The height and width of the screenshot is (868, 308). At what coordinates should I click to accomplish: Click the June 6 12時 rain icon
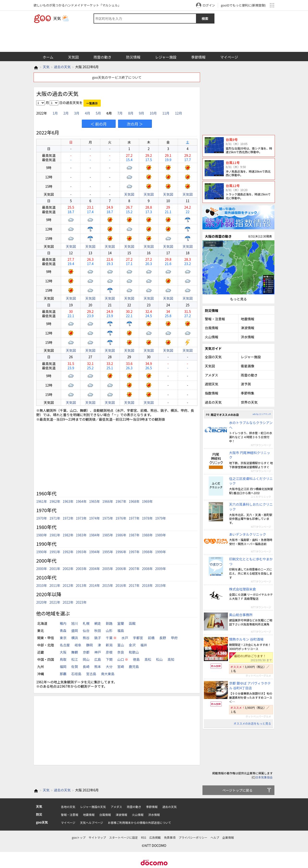[90, 229]
